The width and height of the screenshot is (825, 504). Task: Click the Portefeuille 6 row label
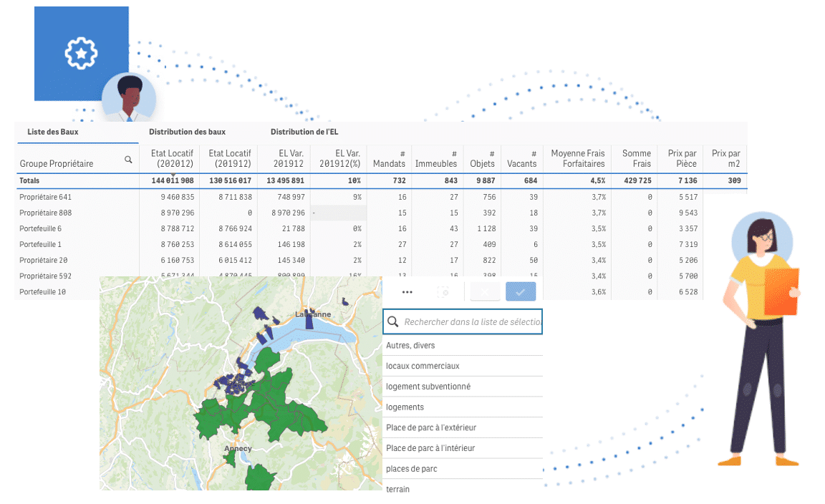[x=41, y=228]
